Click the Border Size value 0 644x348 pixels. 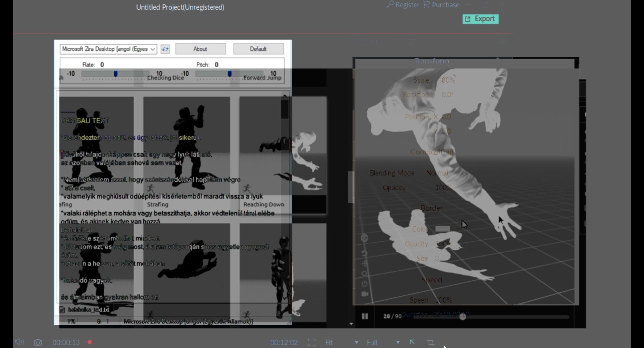click(x=437, y=258)
